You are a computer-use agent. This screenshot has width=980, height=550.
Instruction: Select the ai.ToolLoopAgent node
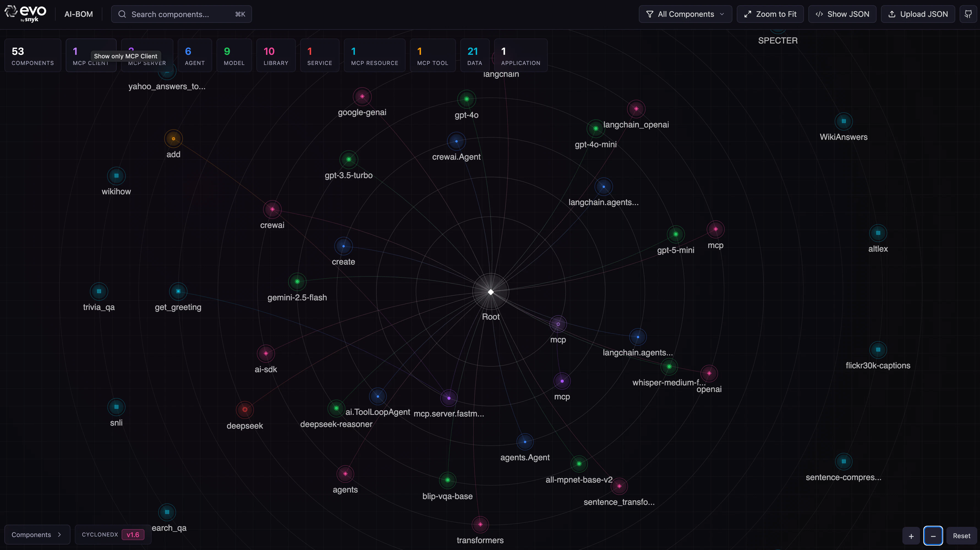click(378, 396)
